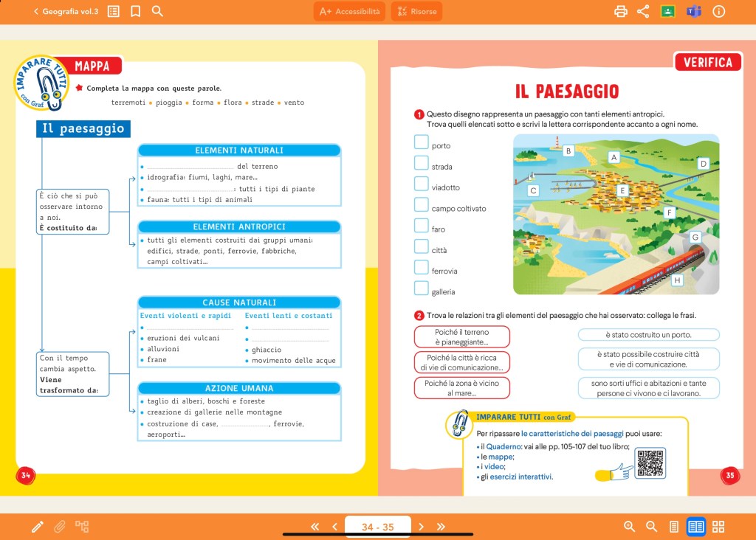Viewport: 756px width, 540px height.
Task: Click the page number field 34 - 35
Action: click(377, 526)
